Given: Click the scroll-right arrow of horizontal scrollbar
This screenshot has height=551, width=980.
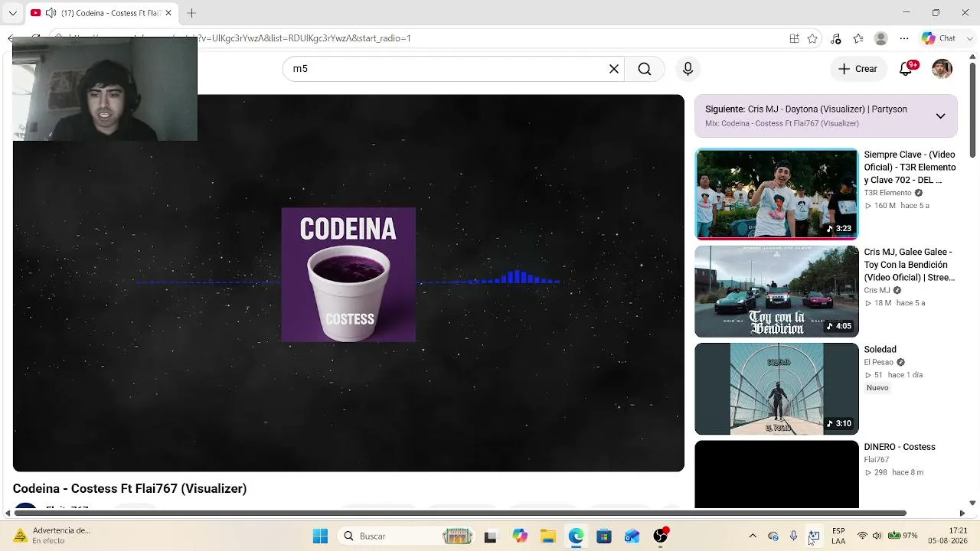Looking at the screenshot, I should click(x=962, y=513).
